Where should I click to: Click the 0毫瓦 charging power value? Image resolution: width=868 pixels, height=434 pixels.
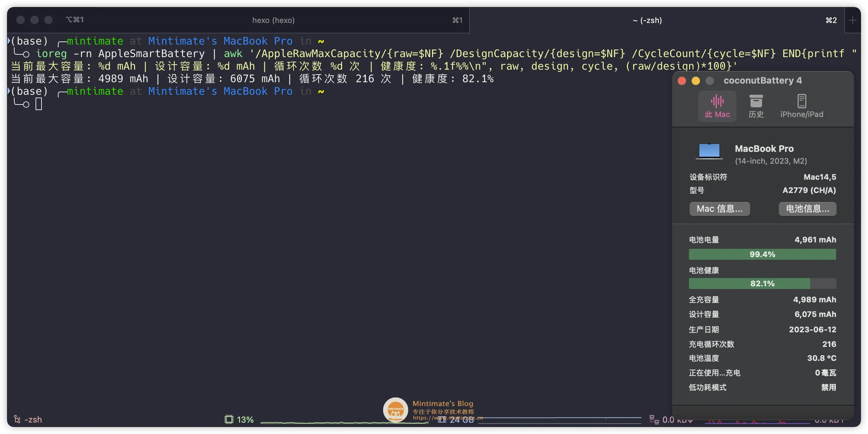tap(825, 373)
